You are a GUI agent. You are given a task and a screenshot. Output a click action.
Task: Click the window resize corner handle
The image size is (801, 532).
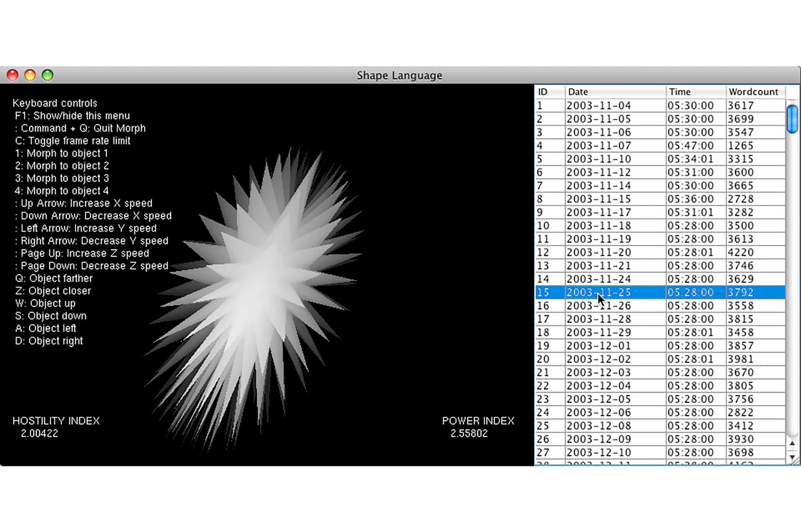point(796,462)
